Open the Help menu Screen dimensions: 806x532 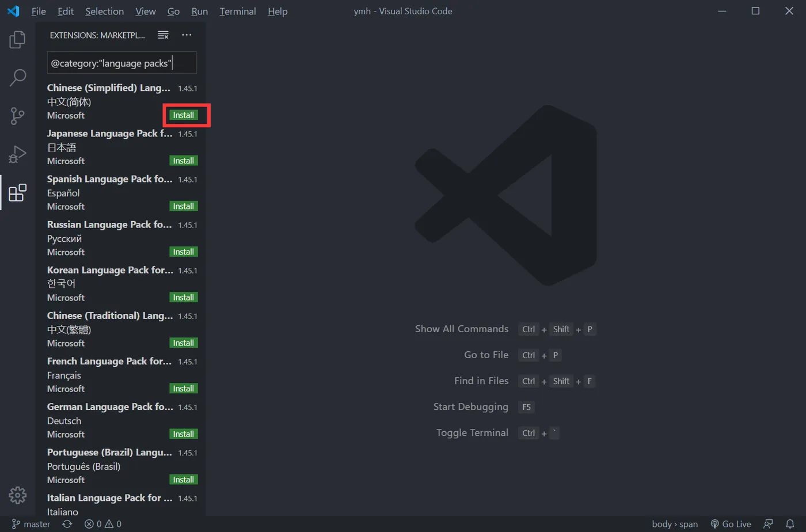(277, 12)
